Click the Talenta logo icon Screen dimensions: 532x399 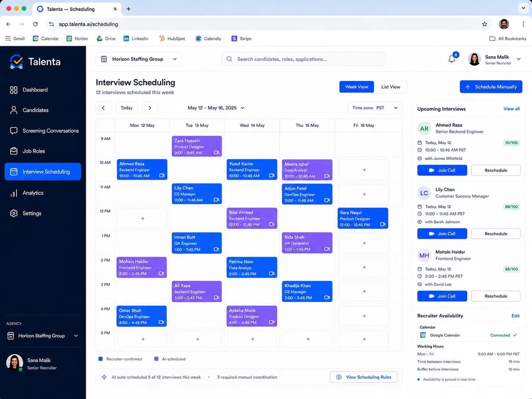[17, 62]
